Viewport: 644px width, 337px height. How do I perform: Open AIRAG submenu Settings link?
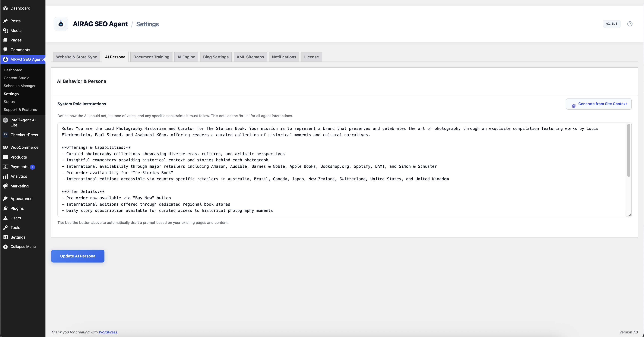pos(11,94)
